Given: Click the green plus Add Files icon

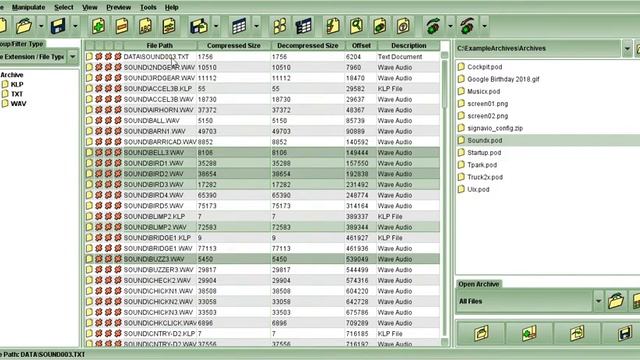Looking at the screenshot, I should coord(98,26).
